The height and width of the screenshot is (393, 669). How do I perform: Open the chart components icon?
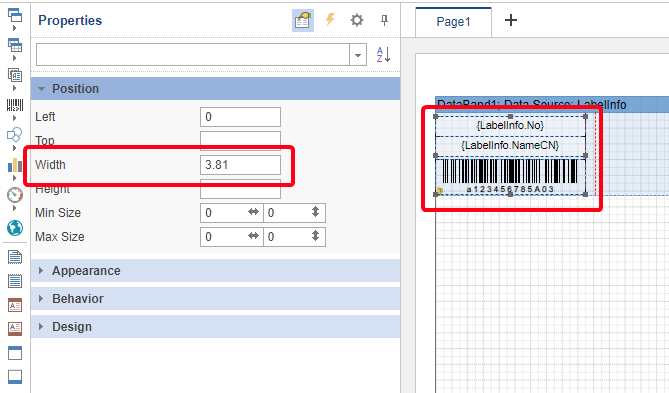[x=15, y=165]
